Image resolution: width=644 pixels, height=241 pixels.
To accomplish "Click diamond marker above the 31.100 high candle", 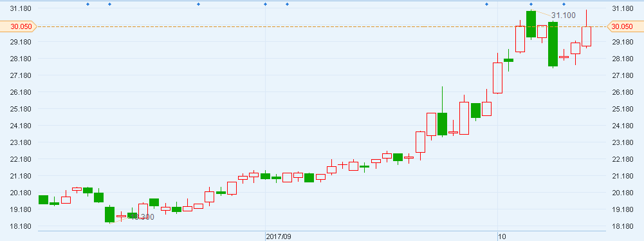I will tap(531, 4).
